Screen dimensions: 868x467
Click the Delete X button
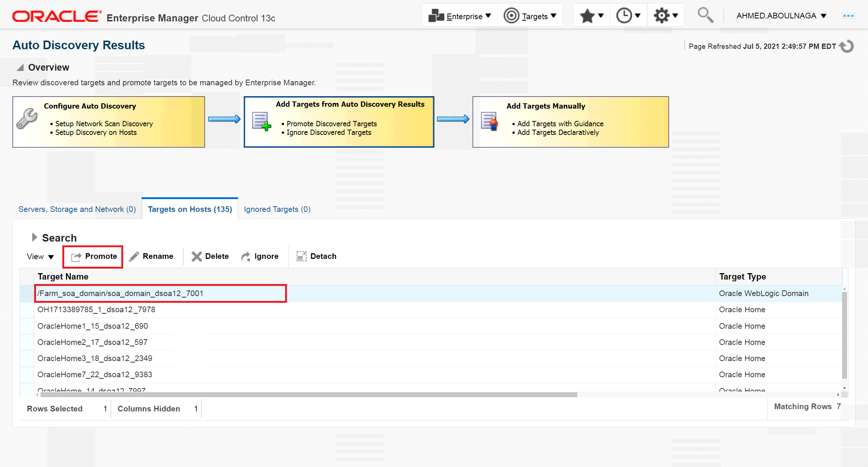tap(210, 256)
